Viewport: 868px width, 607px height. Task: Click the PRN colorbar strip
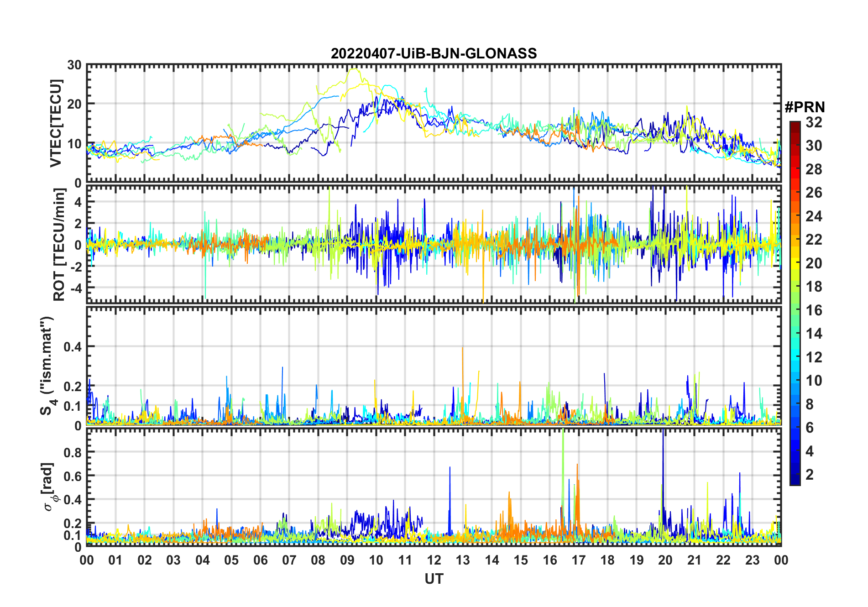(x=795, y=303)
